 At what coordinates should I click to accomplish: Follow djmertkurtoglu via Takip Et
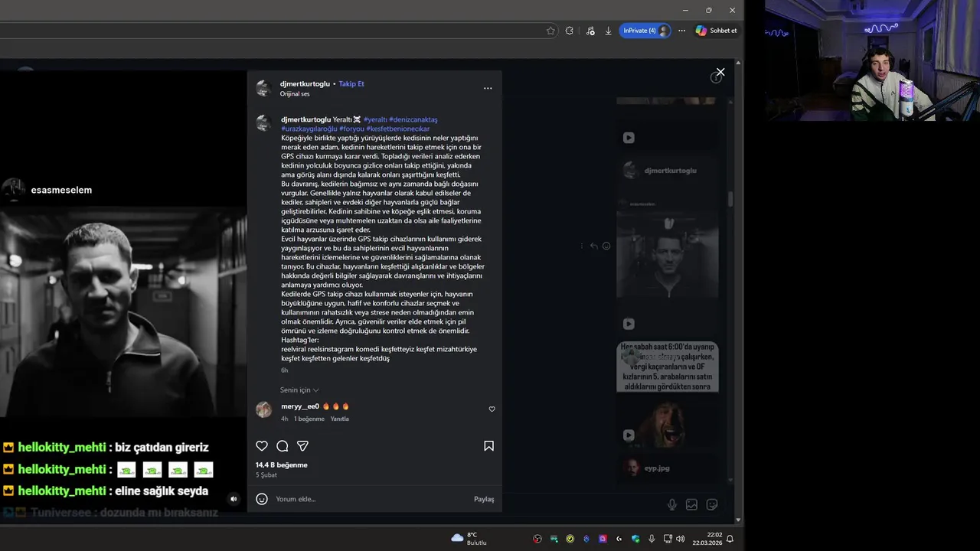(351, 83)
